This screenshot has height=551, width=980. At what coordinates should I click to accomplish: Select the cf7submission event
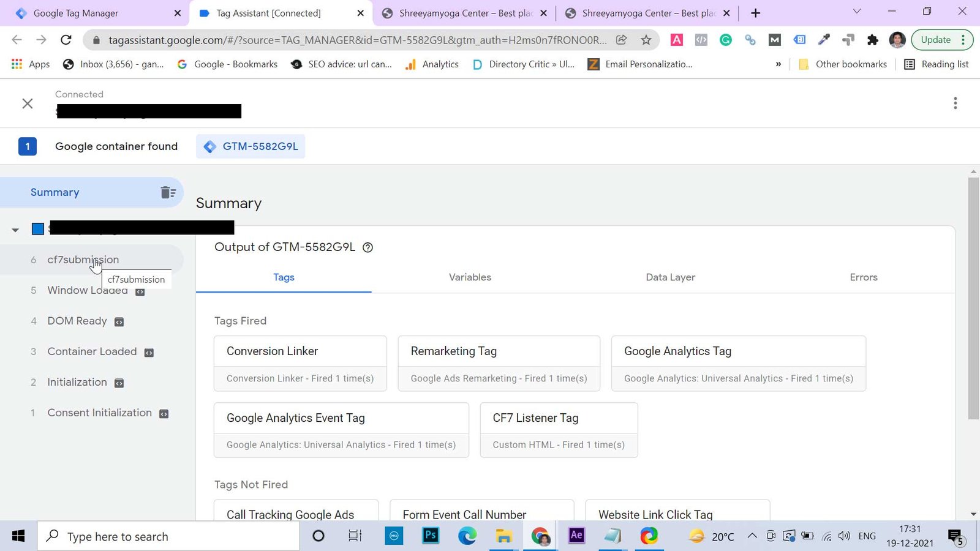click(x=92, y=260)
